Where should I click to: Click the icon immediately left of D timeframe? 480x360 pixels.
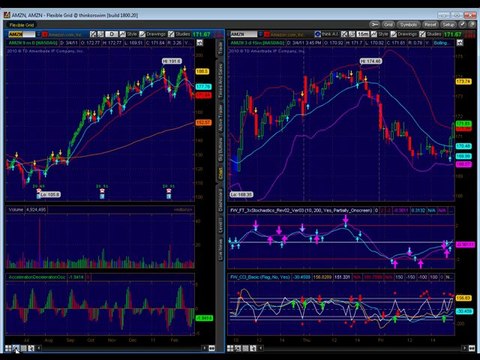click(100, 34)
